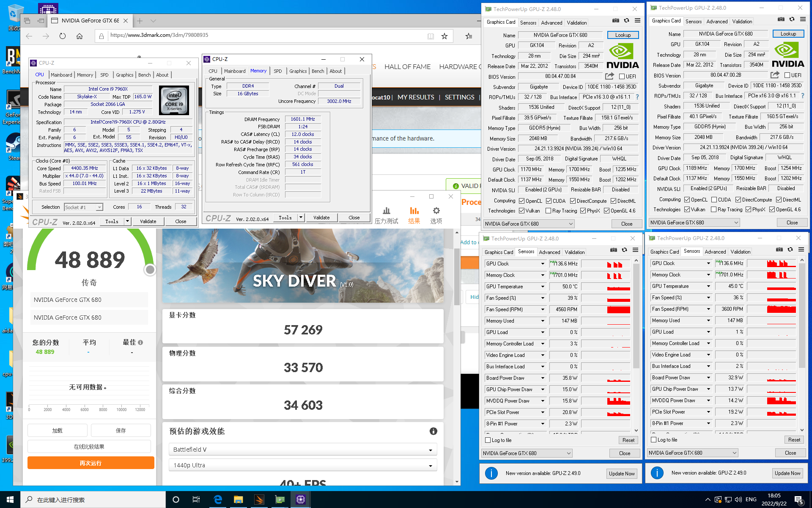Open hamburger menu in top-left GPU-Z window
812x508 pixels.
637,20
